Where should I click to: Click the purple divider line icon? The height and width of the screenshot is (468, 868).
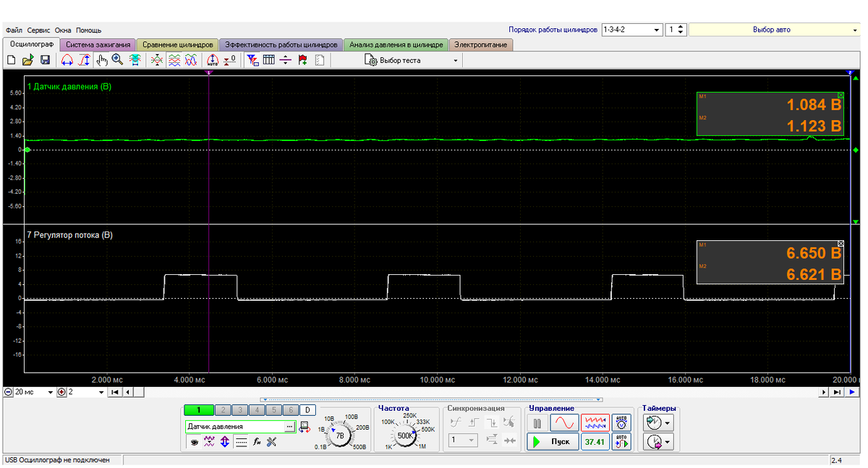(x=285, y=60)
